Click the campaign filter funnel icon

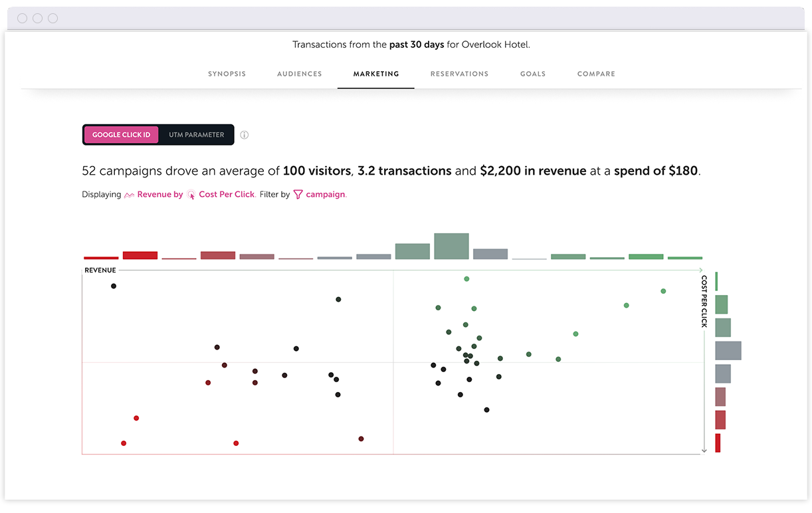(x=298, y=195)
